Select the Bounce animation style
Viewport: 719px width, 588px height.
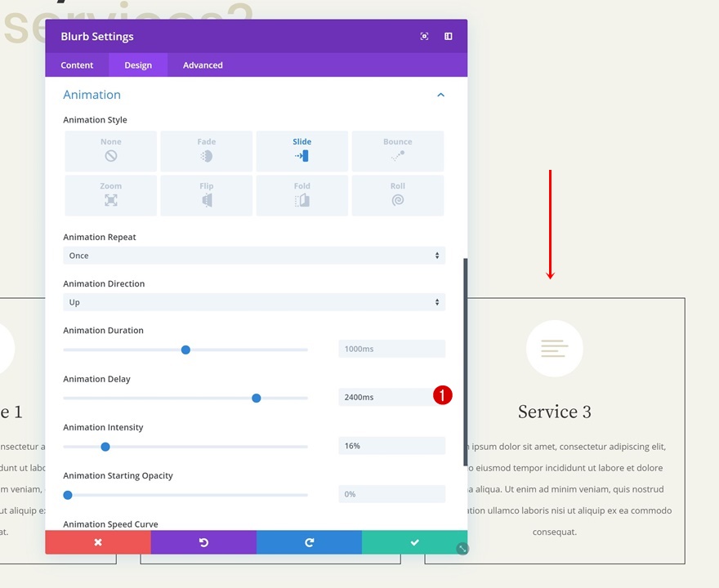[398, 151]
